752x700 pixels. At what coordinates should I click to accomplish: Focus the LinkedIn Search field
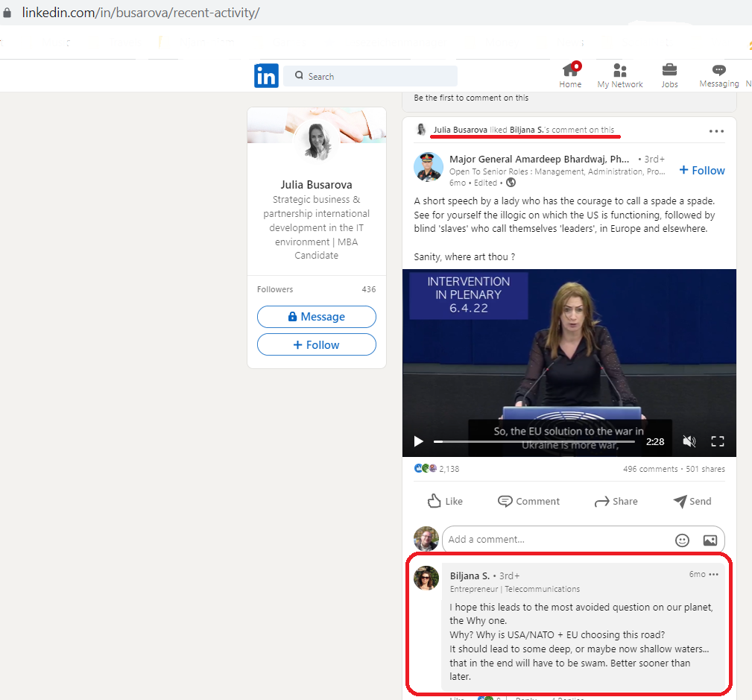pyautogui.click(x=370, y=76)
